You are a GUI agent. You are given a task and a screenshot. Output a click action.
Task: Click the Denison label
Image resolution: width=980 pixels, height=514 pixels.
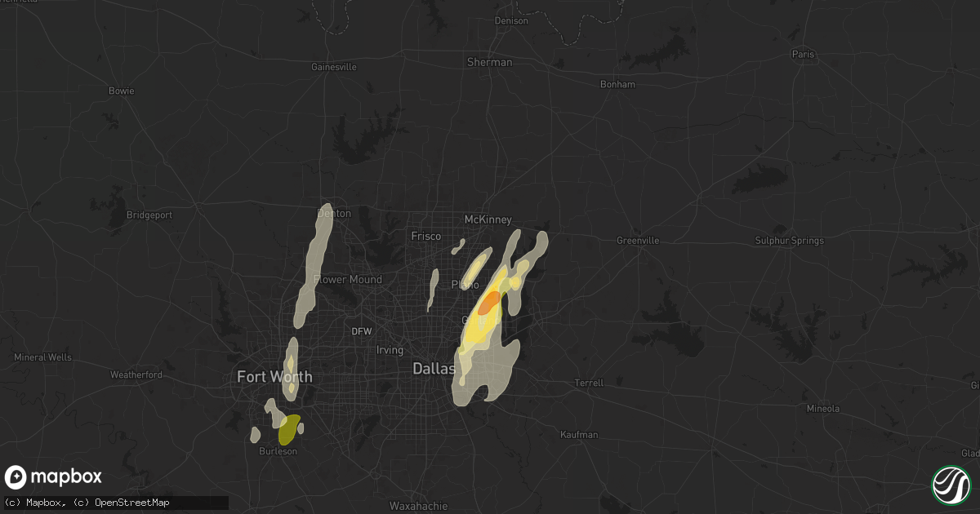(511, 21)
